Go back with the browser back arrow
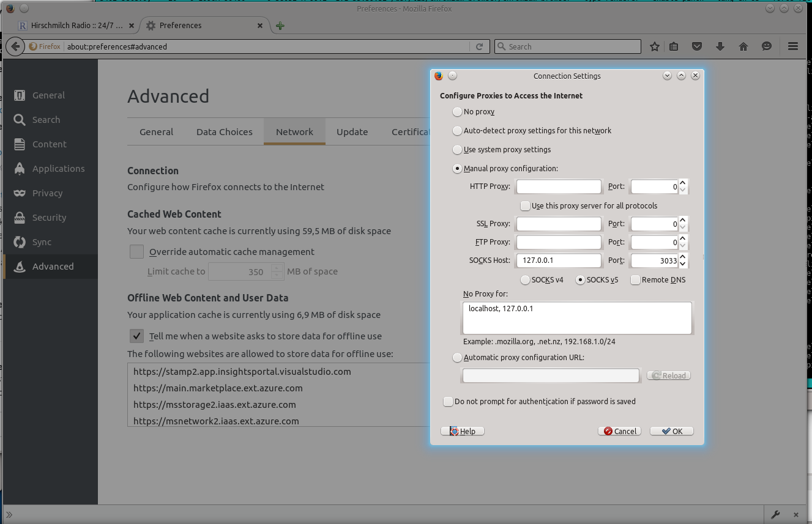812x524 pixels. point(15,46)
